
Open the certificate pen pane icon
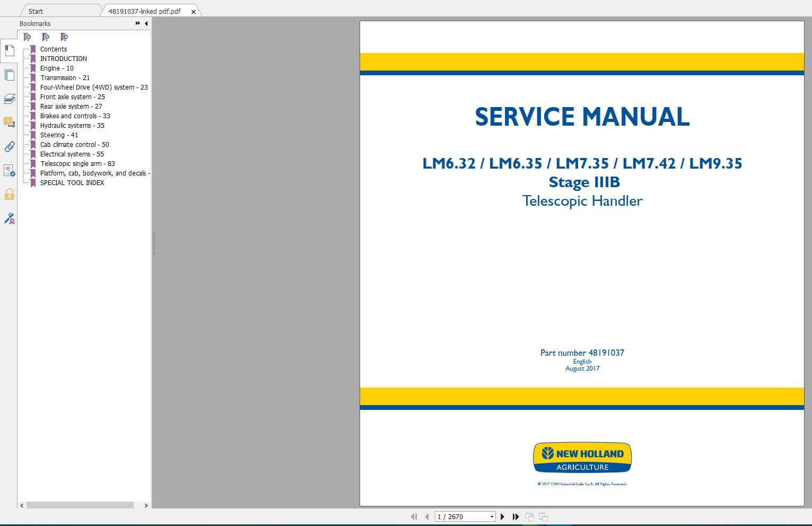point(9,218)
